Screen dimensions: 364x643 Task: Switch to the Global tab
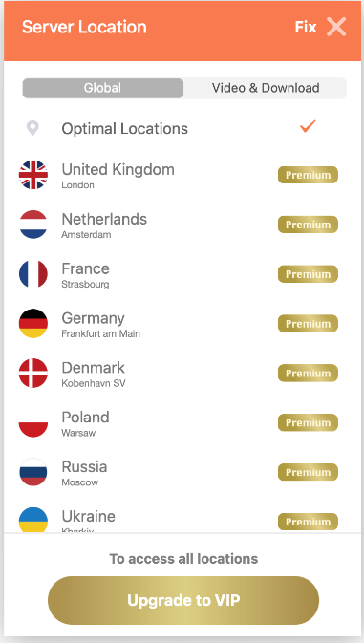(103, 88)
